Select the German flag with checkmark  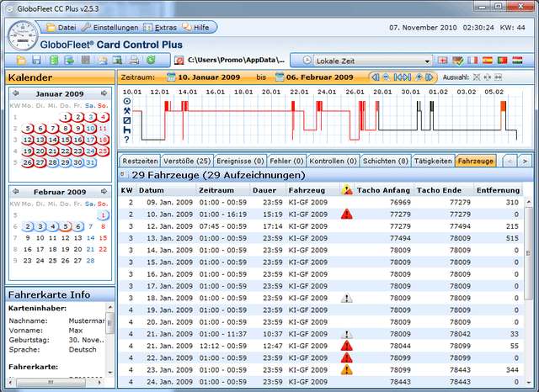(457, 61)
